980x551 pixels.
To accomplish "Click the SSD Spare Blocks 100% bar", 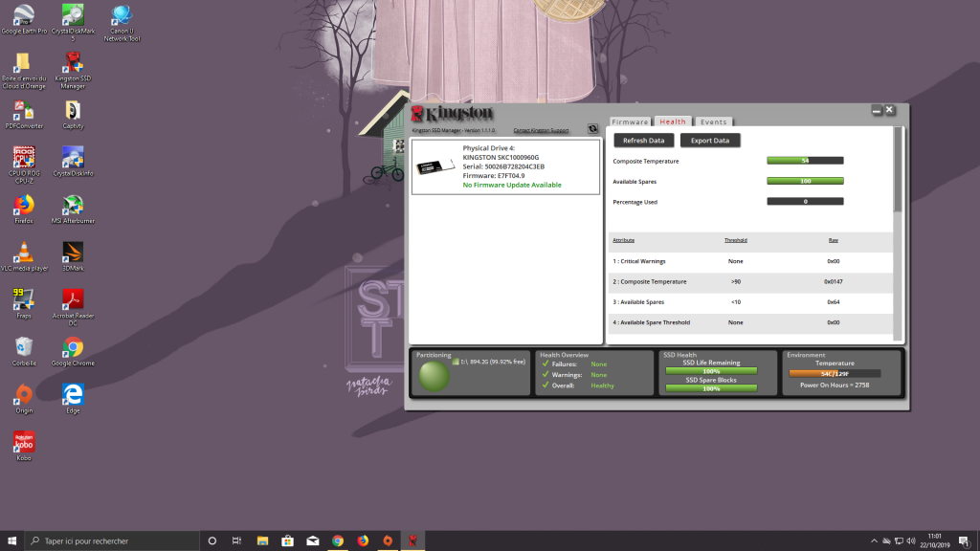I will coord(711,388).
